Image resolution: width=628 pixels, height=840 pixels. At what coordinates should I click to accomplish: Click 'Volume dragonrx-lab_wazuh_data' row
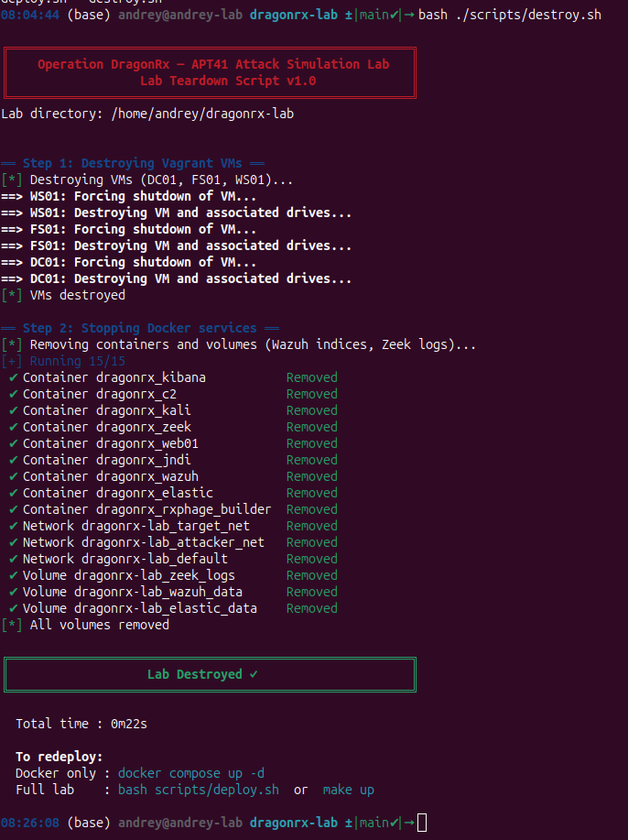point(173,592)
